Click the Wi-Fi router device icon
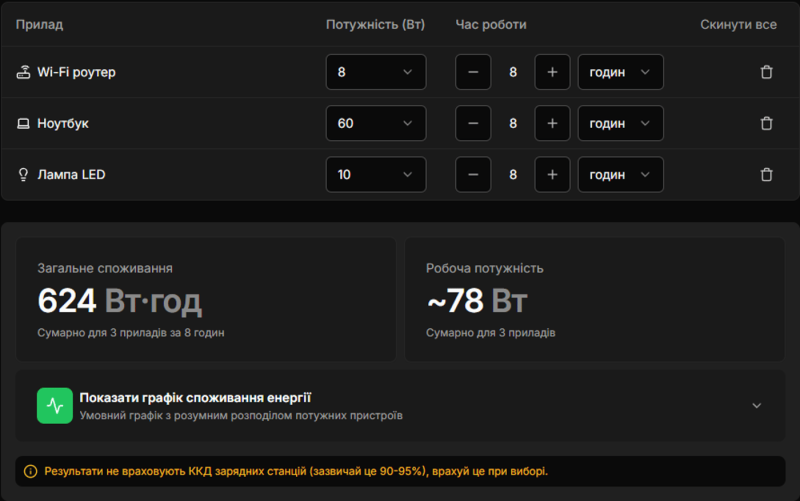This screenshot has height=501, width=800. click(x=24, y=72)
